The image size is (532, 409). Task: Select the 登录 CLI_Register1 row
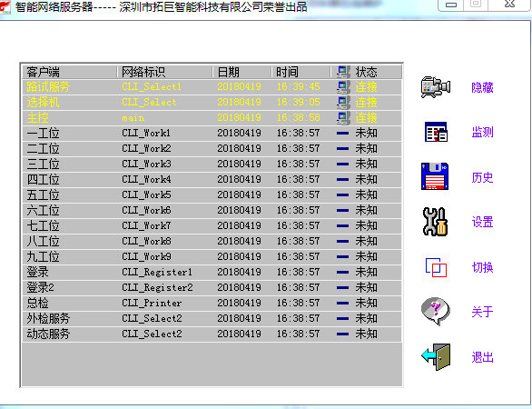tap(212, 272)
